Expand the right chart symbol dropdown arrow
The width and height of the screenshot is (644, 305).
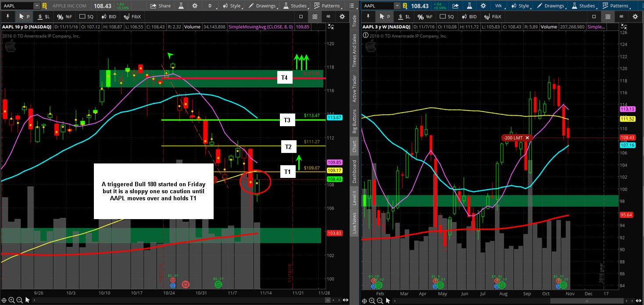397,6
